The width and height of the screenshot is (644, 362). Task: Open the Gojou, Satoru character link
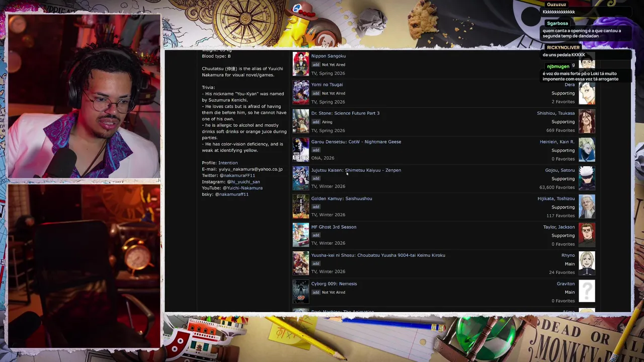559,170
